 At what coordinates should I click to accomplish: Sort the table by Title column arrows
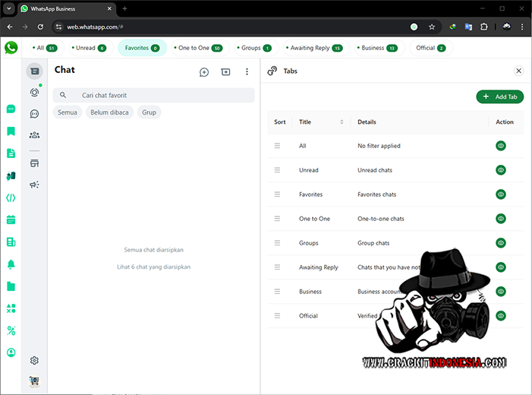coord(342,122)
